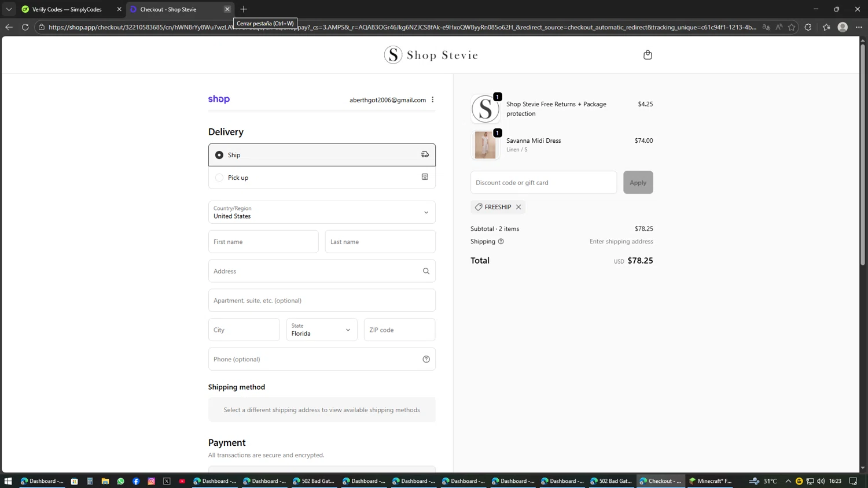The height and width of the screenshot is (488, 868).
Task: Click the total $78.25 amount
Action: 640,261
